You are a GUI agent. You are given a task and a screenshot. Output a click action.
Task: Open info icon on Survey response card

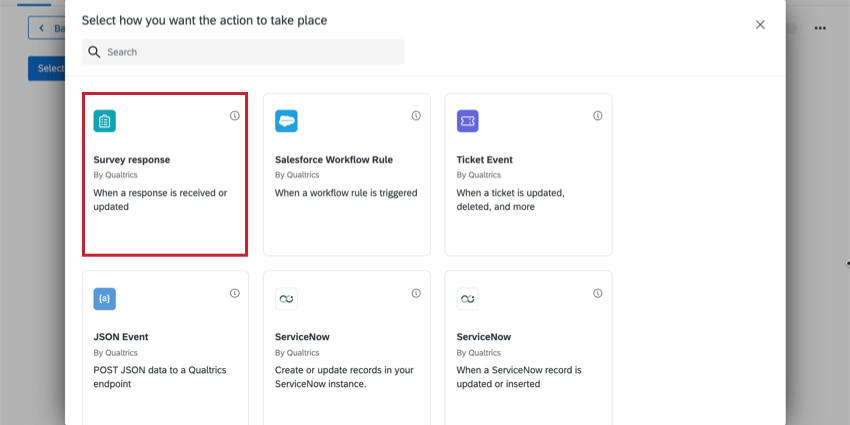(x=235, y=115)
